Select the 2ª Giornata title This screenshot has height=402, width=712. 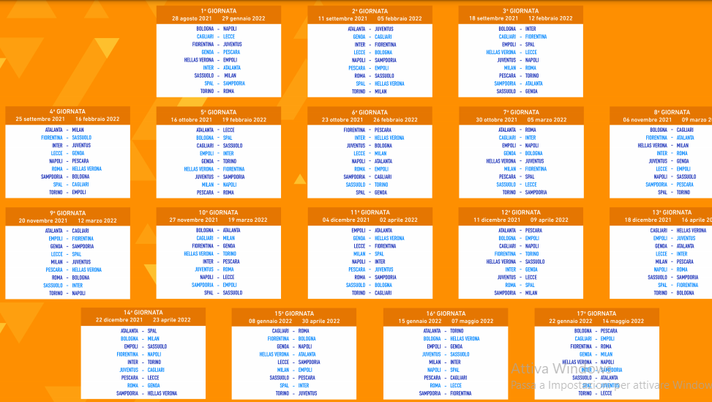(370, 11)
